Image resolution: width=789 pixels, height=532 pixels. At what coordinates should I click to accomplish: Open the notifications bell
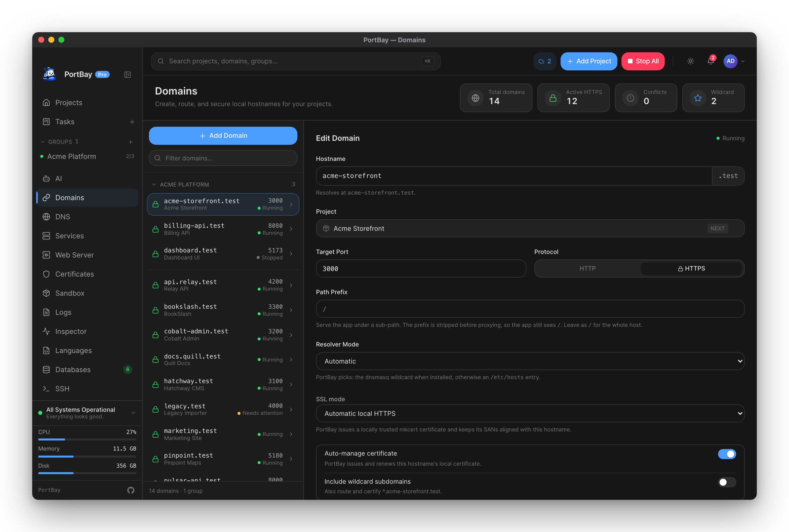(711, 61)
